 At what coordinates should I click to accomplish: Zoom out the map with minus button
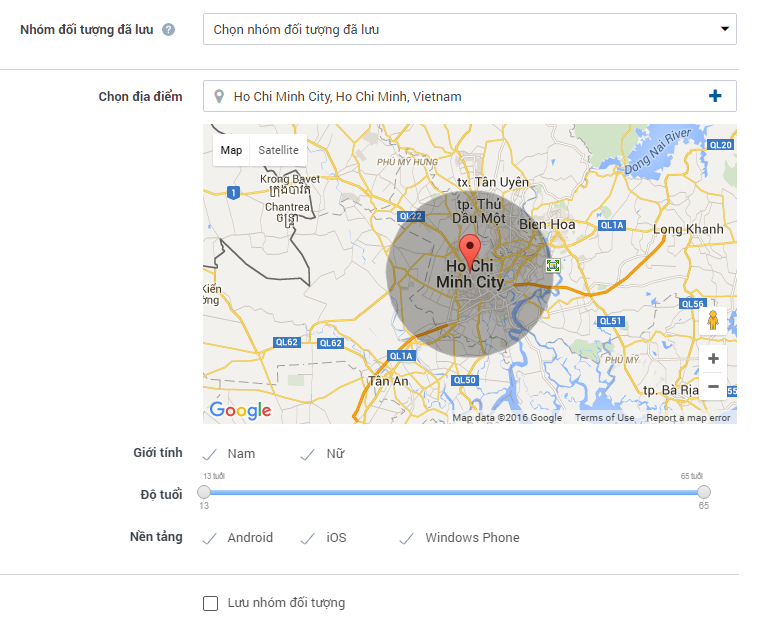click(x=713, y=386)
